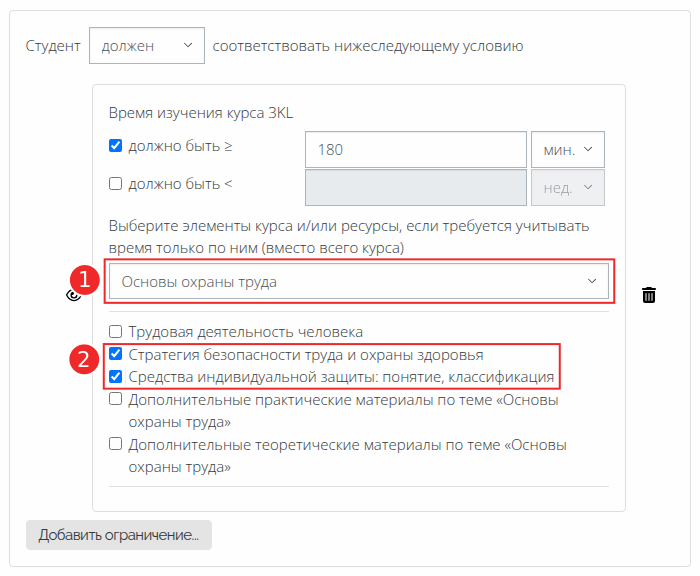
Task: Check "Дополнительные теоретические материалы" checkbox
Action: (x=116, y=445)
